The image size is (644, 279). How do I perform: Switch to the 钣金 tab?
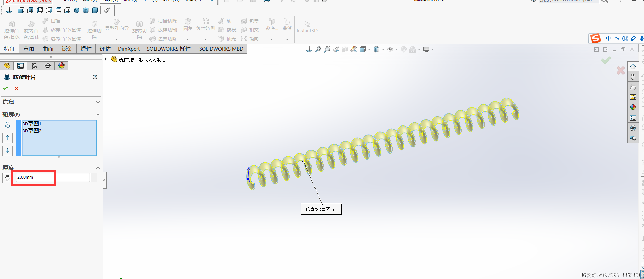(x=67, y=49)
